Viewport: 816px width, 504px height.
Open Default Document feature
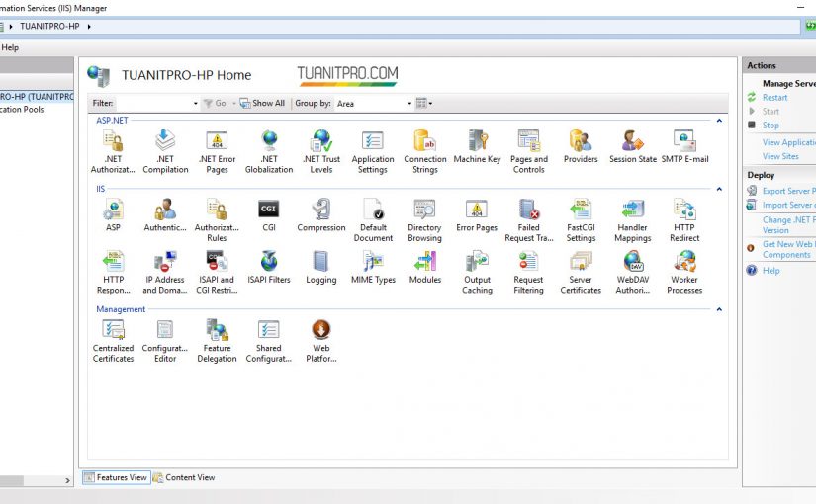[373, 220]
